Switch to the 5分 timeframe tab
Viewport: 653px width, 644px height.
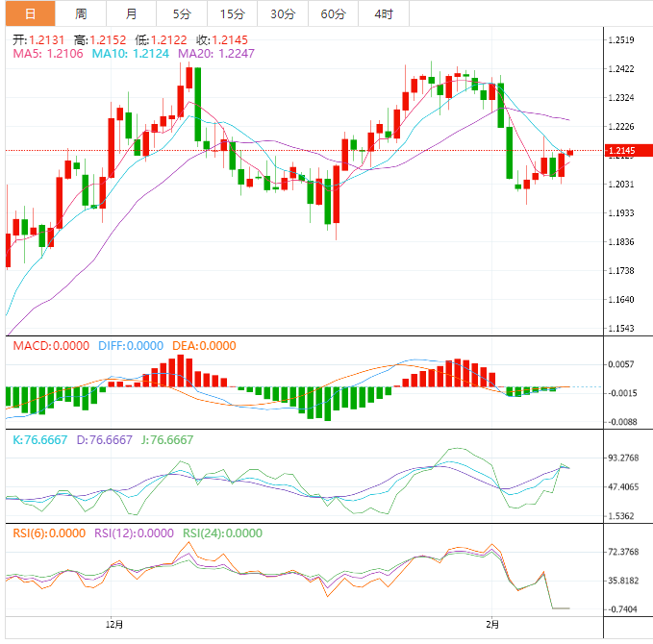tap(181, 13)
